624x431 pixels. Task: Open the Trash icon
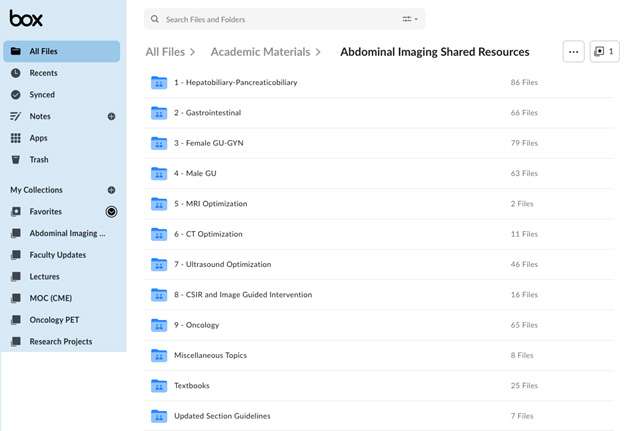(16, 160)
